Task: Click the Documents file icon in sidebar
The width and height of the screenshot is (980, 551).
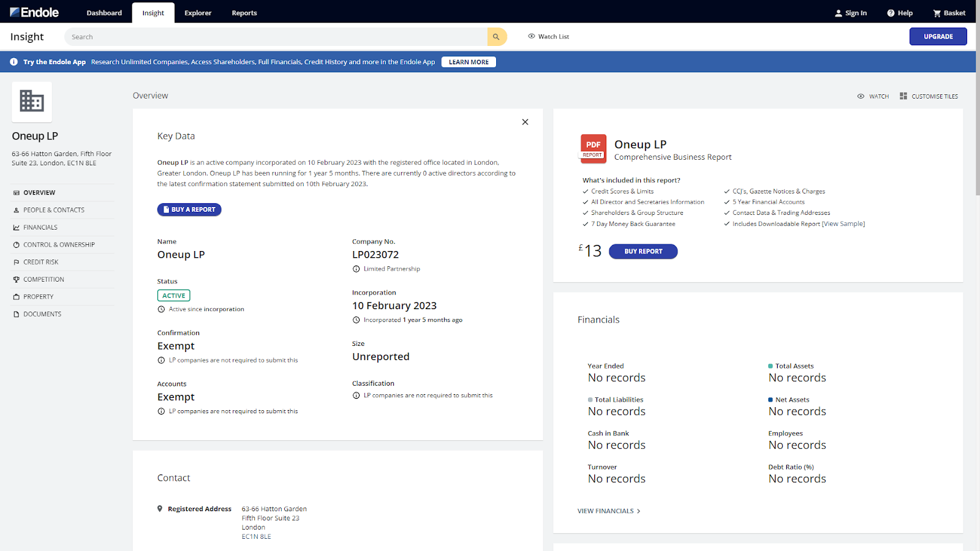Action: (x=17, y=314)
